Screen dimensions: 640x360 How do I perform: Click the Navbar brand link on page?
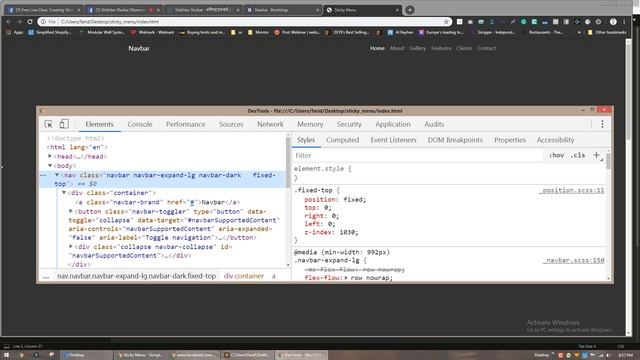tap(139, 48)
